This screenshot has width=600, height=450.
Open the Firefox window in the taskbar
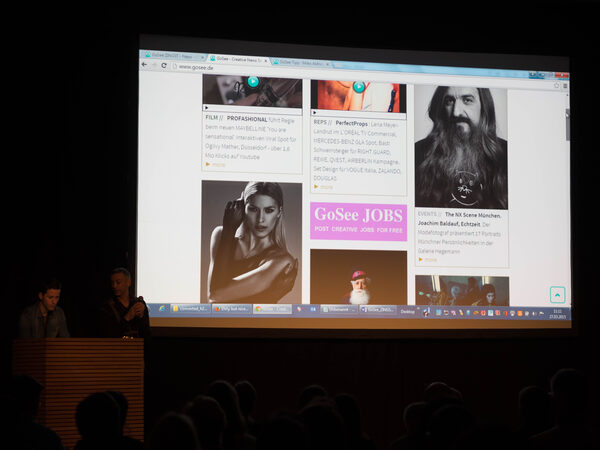232,308
